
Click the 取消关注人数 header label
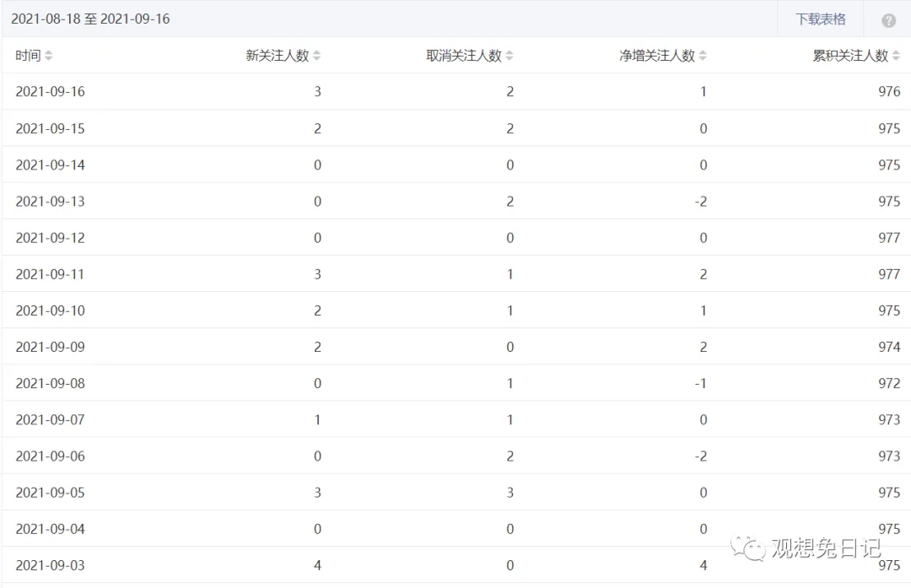pos(464,56)
